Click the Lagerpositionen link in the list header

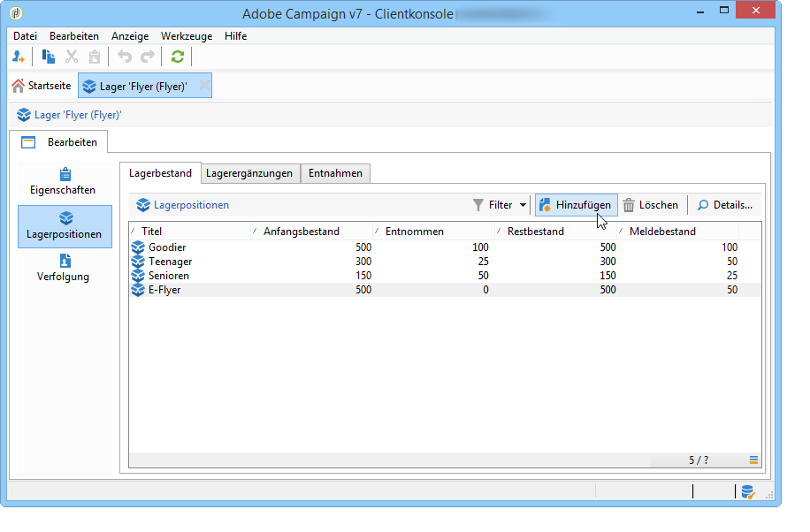click(x=191, y=205)
